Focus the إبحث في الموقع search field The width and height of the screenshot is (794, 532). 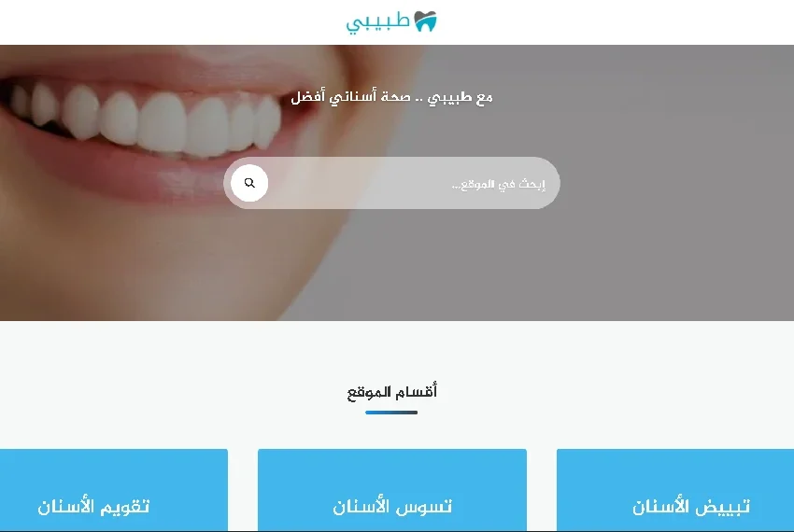(392, 183)
